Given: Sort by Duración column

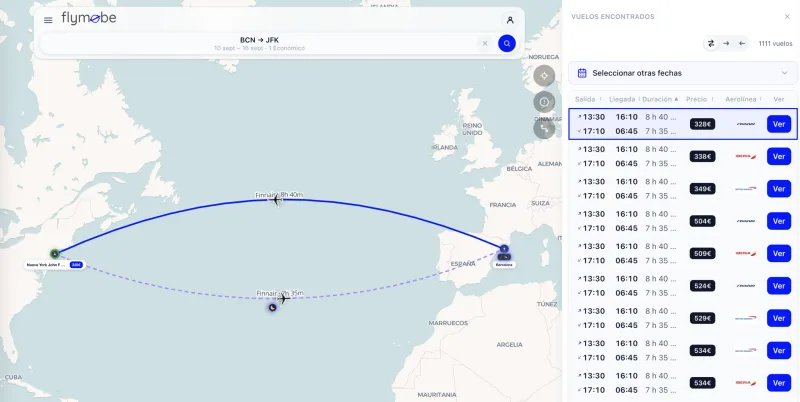Looking at the screenshot, I should click(660, 99).
